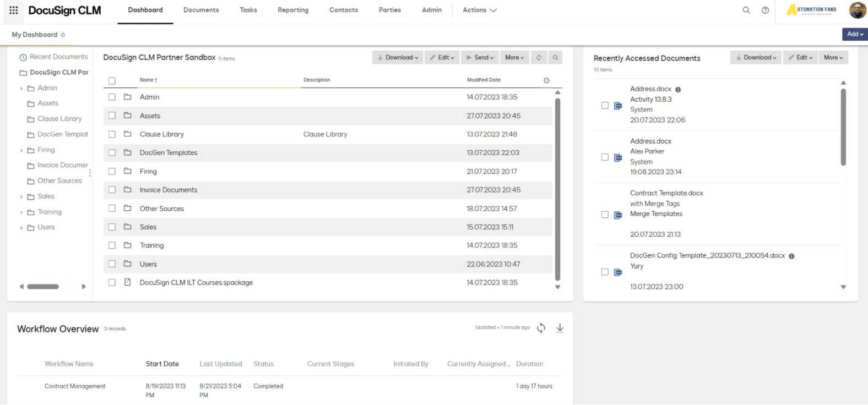Click the file icon of DocuSign CLM ILT Courses.spackage
Screen dimensions: 868x405
[x=128, y=282]
